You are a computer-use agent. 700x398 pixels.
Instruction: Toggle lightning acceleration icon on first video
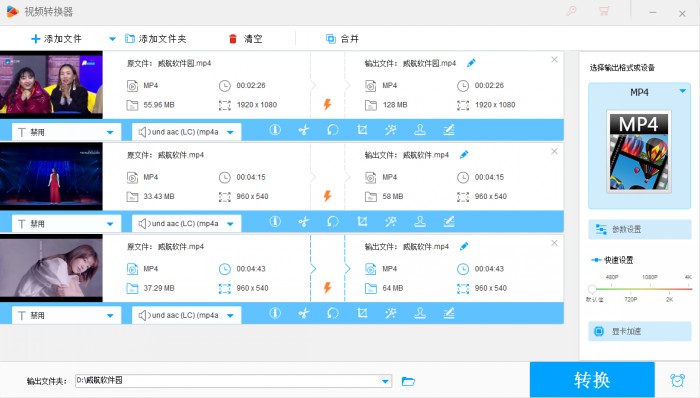tap(327, 105)
